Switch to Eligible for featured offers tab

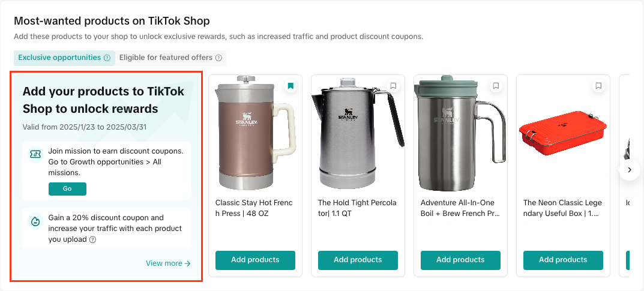pos(166,58)
